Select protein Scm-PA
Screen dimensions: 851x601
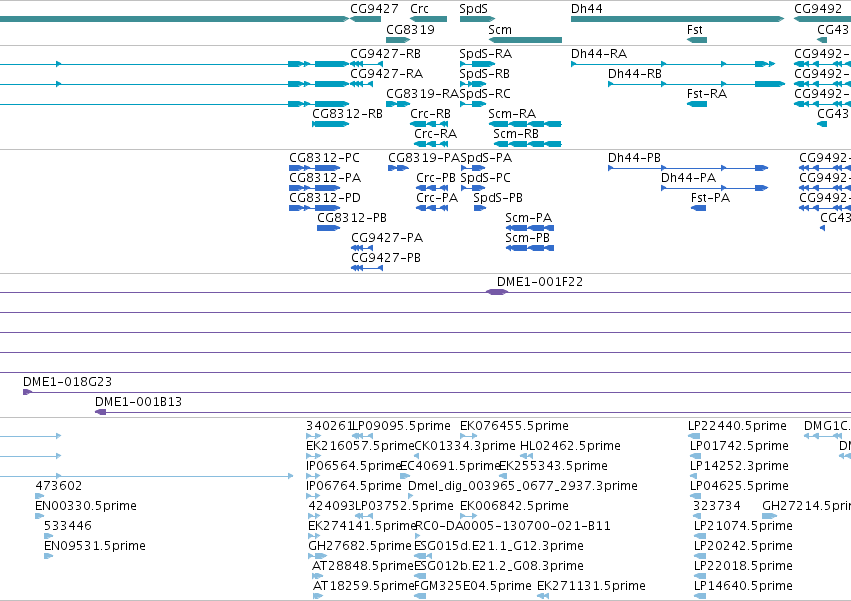(530, 228)
